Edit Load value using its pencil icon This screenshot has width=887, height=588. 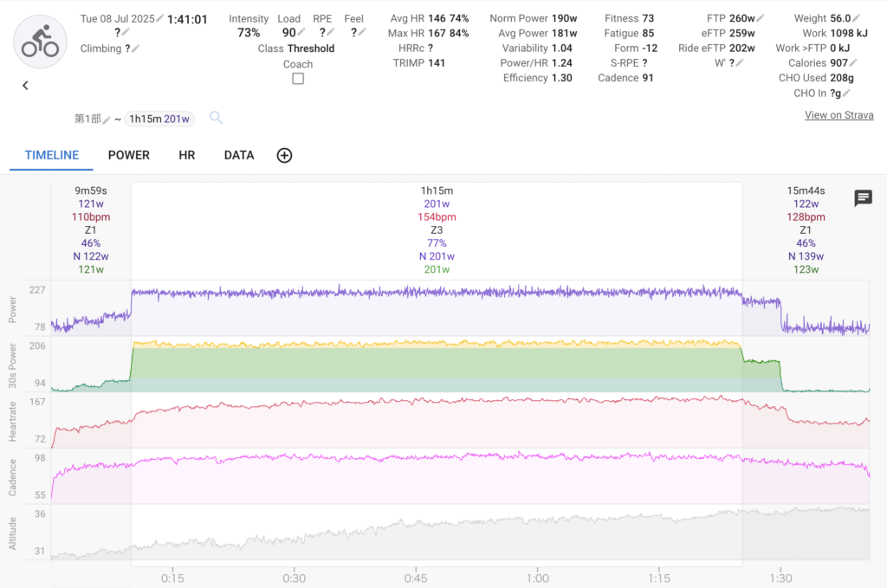coord(301,33)
